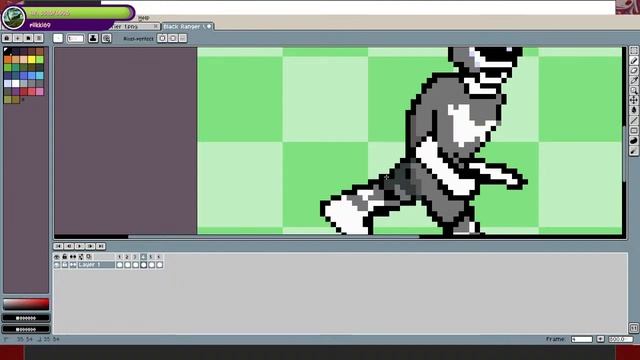Screen dimensions: 640x360
Task: Click the timeline header eye icon
Action: pos(57,257)
